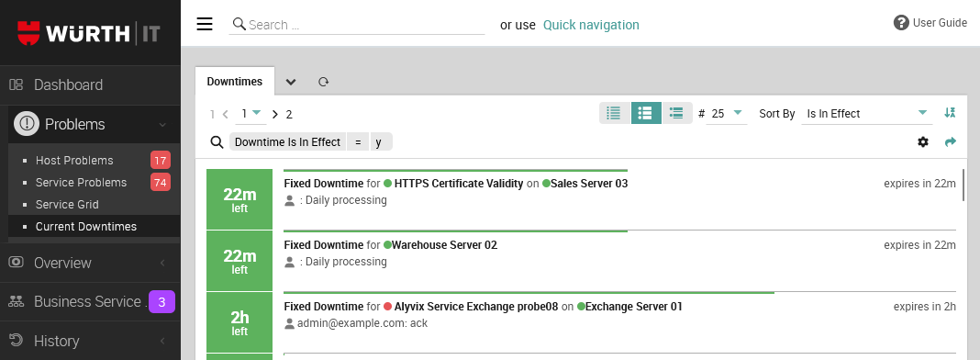Click the History icon in sidebar
The width and height of the screenshot is (980, 360).
pyautogui.click(x=17, y=340)
